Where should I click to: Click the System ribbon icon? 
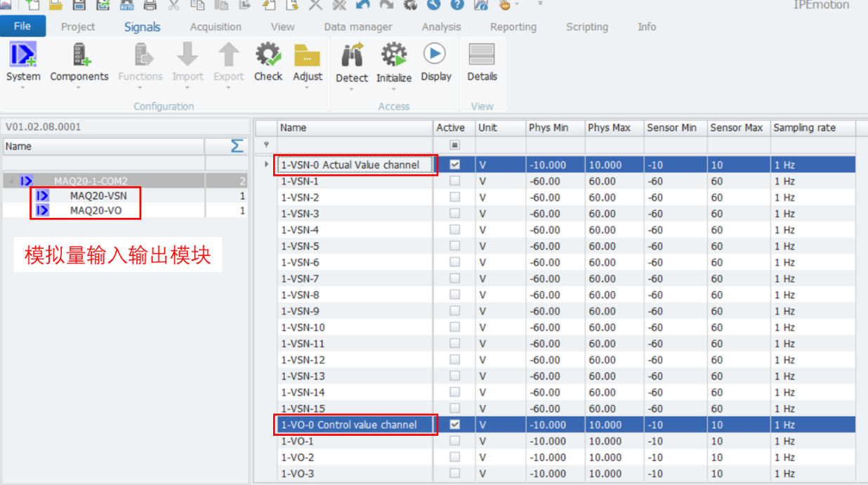pyautogui.click(x=23, y=55)
